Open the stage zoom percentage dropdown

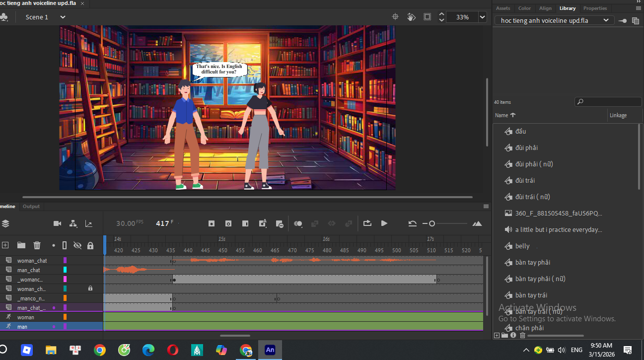tap(482, 17)
